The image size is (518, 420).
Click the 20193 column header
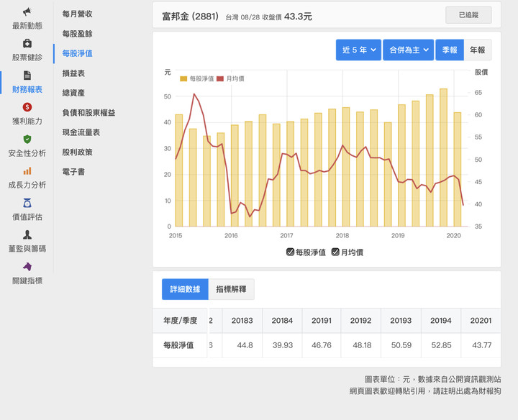coord(401,320)
